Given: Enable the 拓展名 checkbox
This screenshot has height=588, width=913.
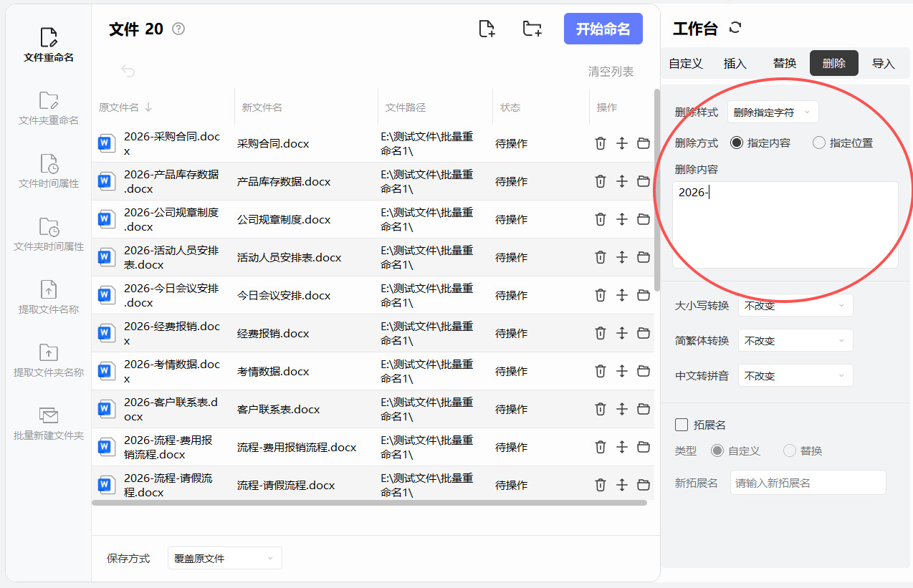Looking at the screenshot, I should (682, 425).
